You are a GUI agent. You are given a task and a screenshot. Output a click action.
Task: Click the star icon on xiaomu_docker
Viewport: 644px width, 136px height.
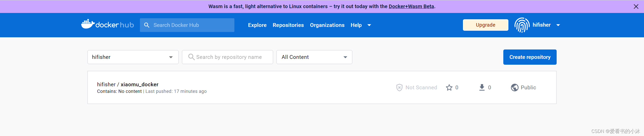pos(449,88)
